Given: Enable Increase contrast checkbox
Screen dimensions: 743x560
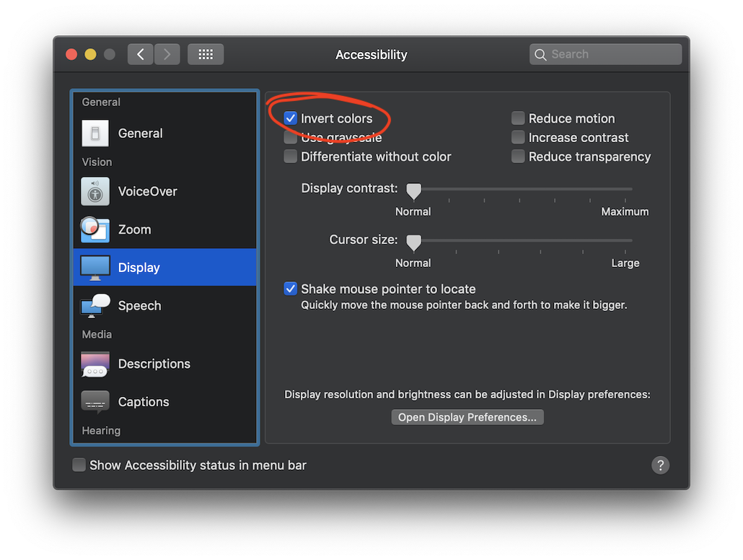Looking at the screenshot, I should point(518,137).
